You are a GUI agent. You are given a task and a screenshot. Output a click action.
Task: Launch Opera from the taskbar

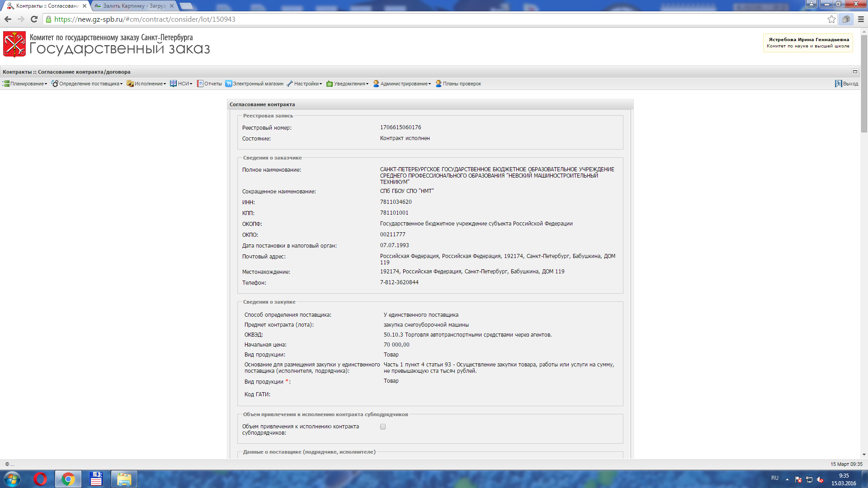pos(40,479)
